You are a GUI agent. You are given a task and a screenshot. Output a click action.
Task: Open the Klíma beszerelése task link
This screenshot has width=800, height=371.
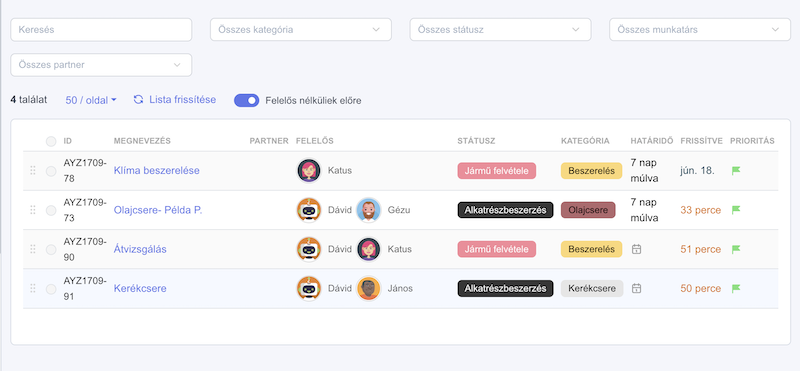coord(156,170)
